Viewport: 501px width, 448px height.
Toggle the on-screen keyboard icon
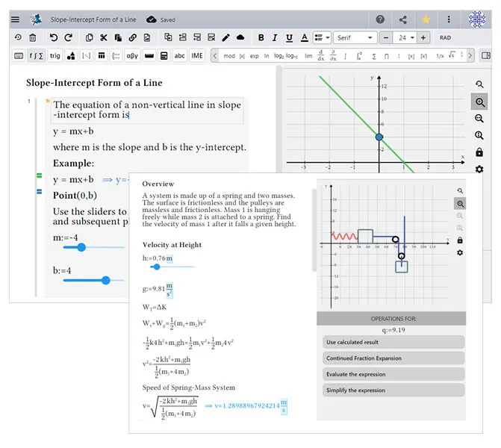[x=19, y=56]
